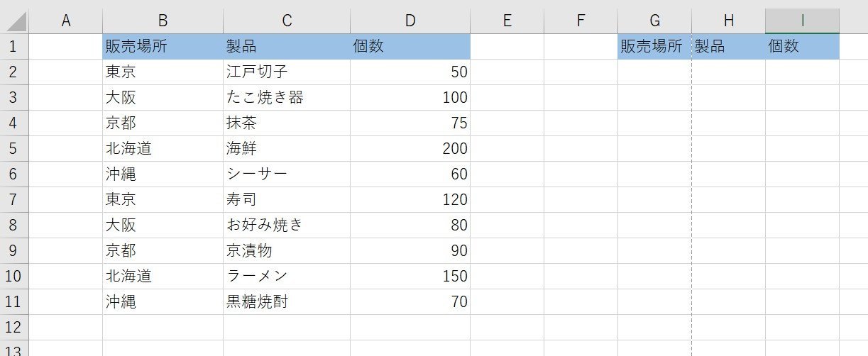Image resolution: width=868 pixels, height=356 pixels.
Task: Select column I header
Action: [802, 21]
